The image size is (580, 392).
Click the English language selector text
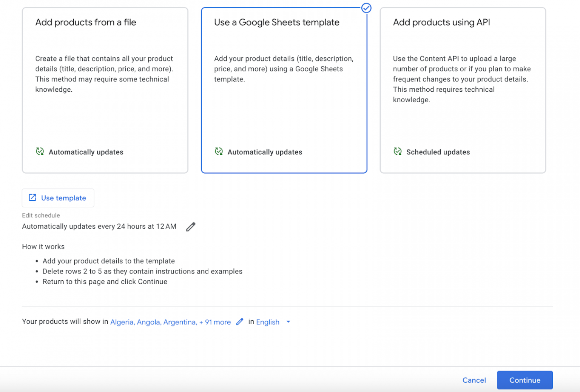click(268, 322)
